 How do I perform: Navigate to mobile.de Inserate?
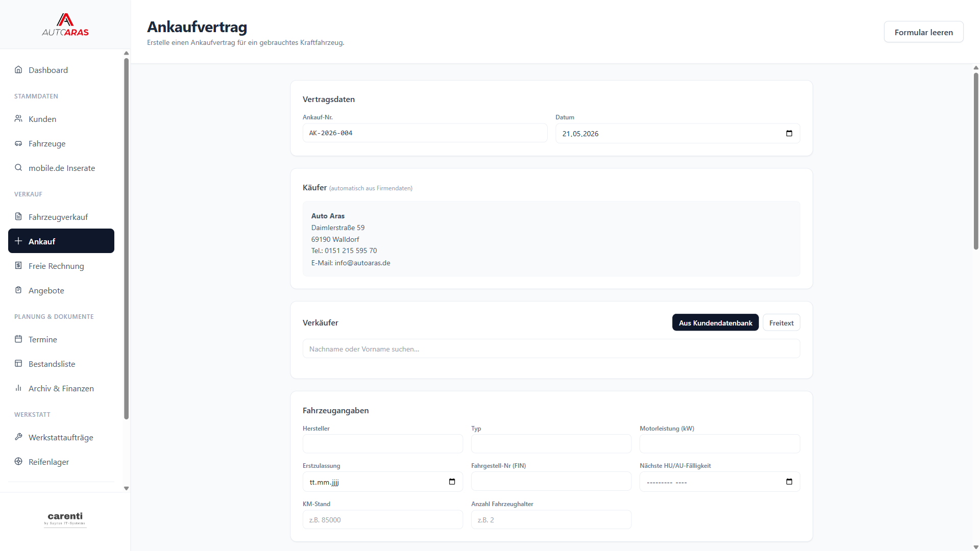61,168
